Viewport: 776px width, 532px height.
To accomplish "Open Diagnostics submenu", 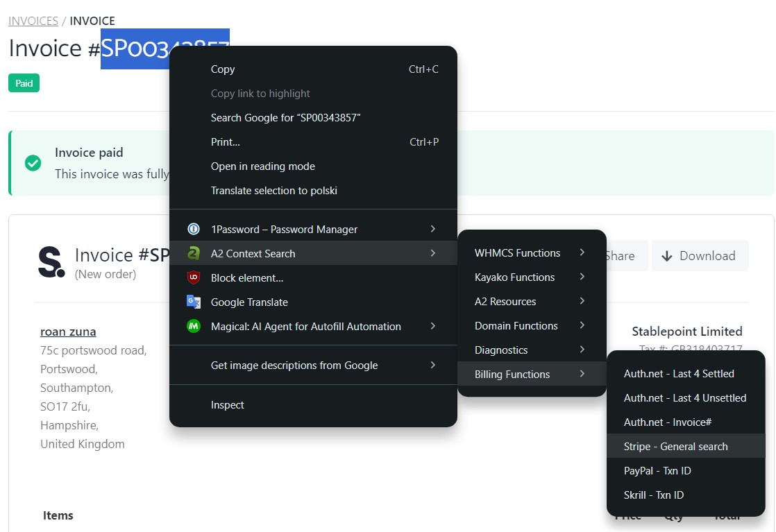I will (532, 350).
